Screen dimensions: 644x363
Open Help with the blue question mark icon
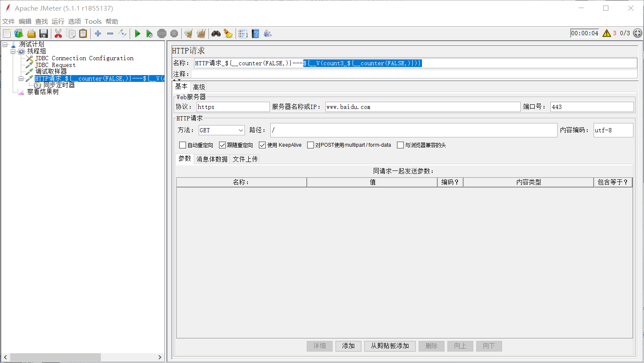255,34
